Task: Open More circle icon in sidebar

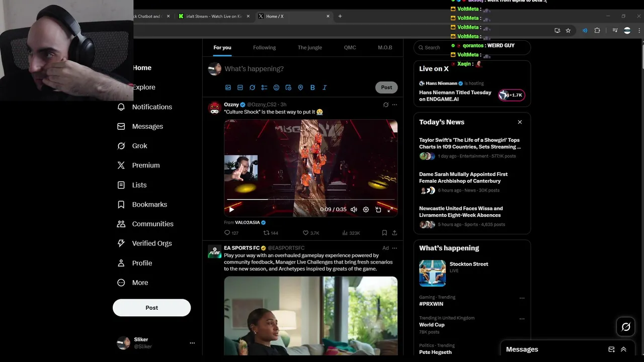Action: click(121, 283)
